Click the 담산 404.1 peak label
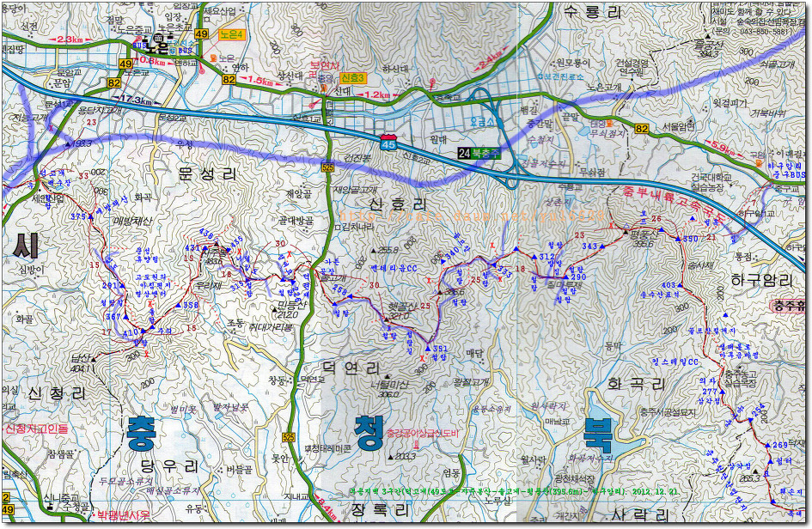Viewport: 812px width, 529px height. 81,362
